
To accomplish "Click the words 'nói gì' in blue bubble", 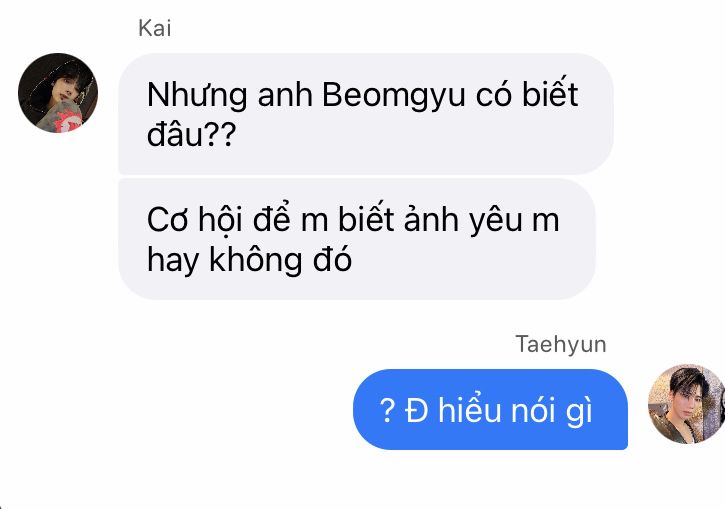I will pos(551,411).
